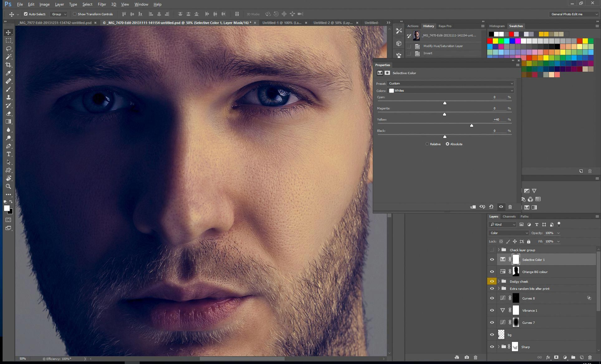
Task: Open the Filter menu
Action: click(x=102, y=4)
